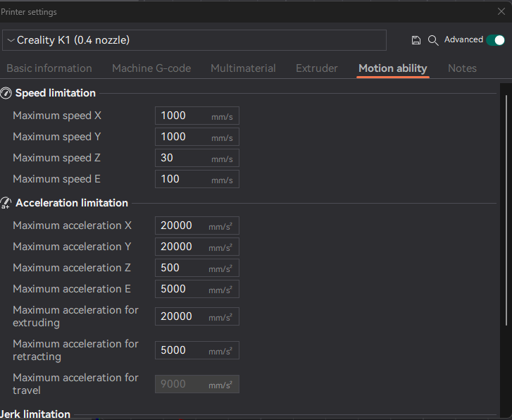The width and height of the screenshot is (512, 420).
Task: Go to the Extruder tab
Action: tap(317, 68)
